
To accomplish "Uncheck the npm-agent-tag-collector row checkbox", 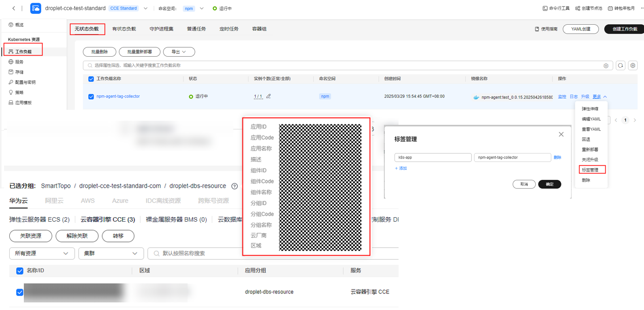I will tap(91, 96).
